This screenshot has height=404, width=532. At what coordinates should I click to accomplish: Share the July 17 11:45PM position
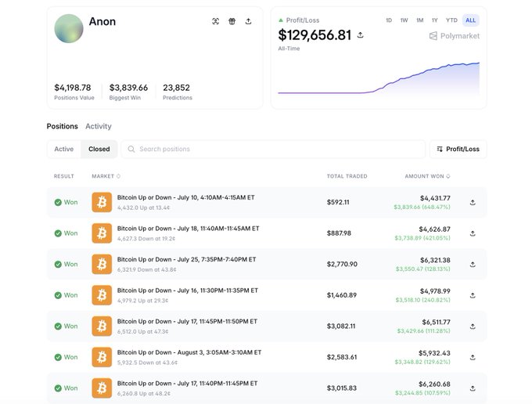coord(473,326)
